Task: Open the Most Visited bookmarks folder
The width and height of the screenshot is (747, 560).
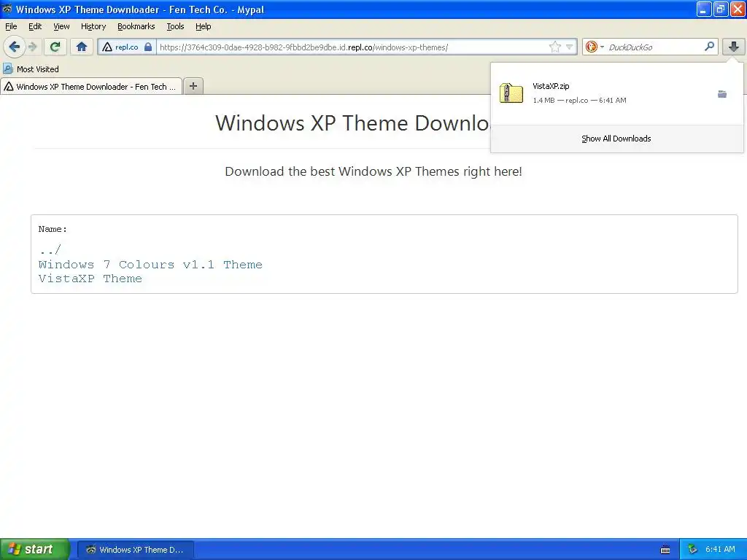Action: point(31,69)
